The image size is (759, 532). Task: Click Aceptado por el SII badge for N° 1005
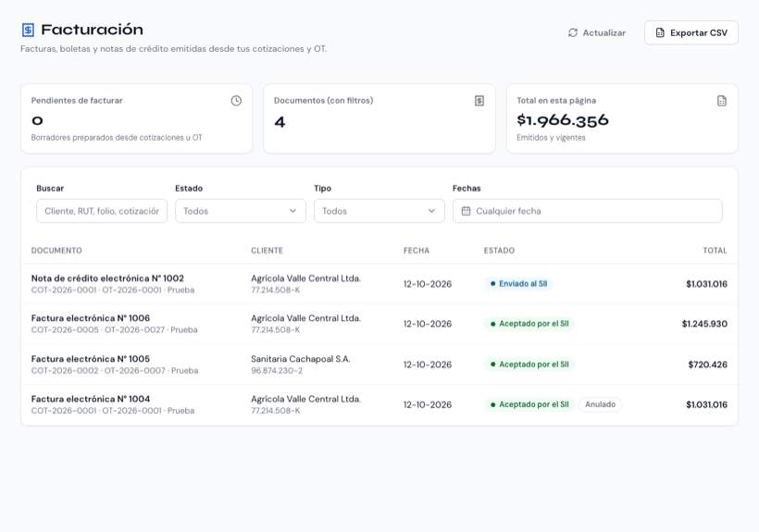coord(529,365)
